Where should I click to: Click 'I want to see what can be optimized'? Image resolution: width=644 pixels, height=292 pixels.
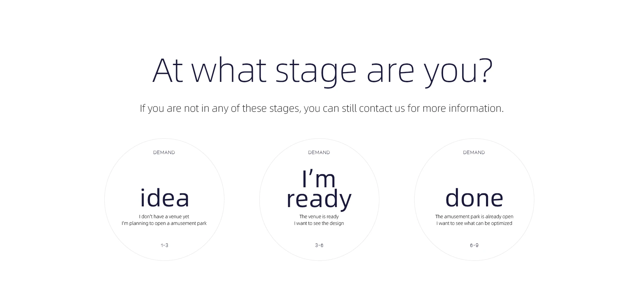(x=474, y=223)
